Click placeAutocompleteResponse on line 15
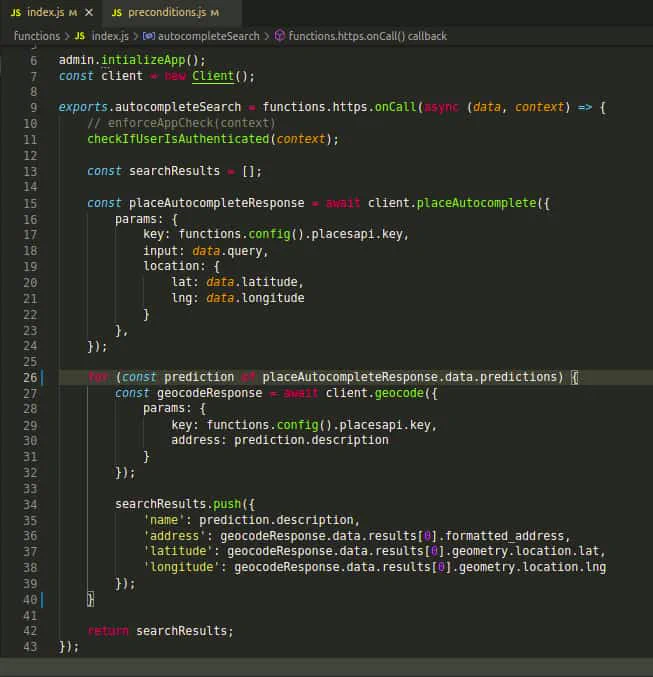This screenshot has width=653, height=677. 216,203
